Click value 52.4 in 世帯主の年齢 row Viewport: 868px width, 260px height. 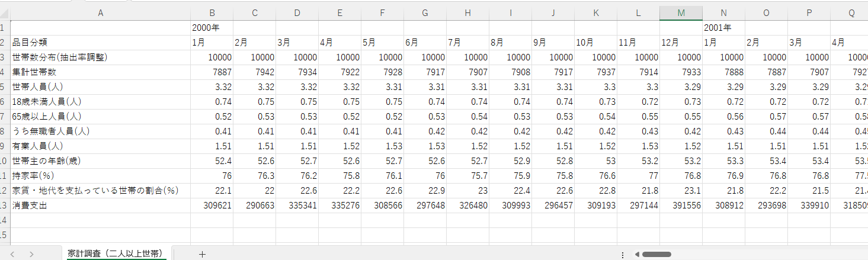tap(212, 161)
